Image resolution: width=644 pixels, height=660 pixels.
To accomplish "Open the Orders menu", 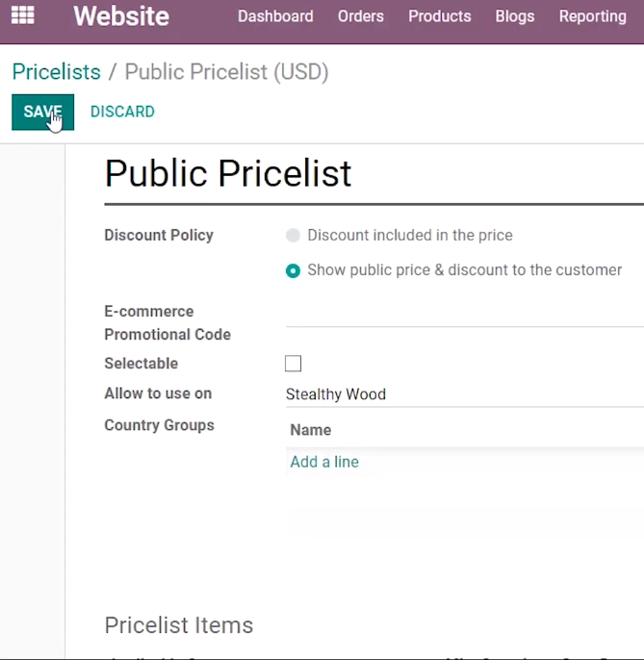I will point(361,16).
